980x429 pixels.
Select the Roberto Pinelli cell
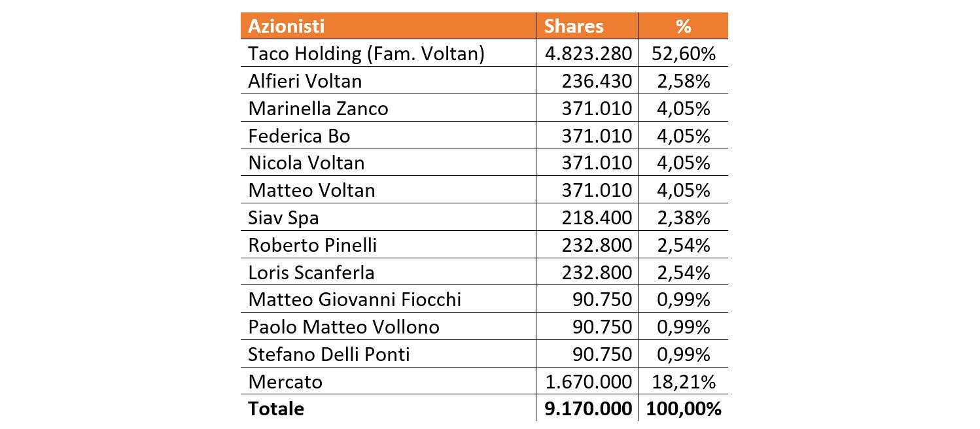tap(388, 245)
